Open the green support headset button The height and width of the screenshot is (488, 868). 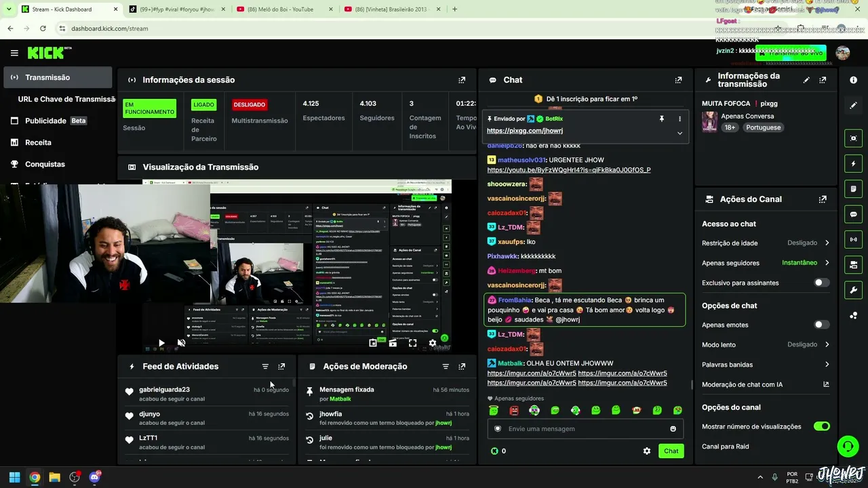coord(848,446)
